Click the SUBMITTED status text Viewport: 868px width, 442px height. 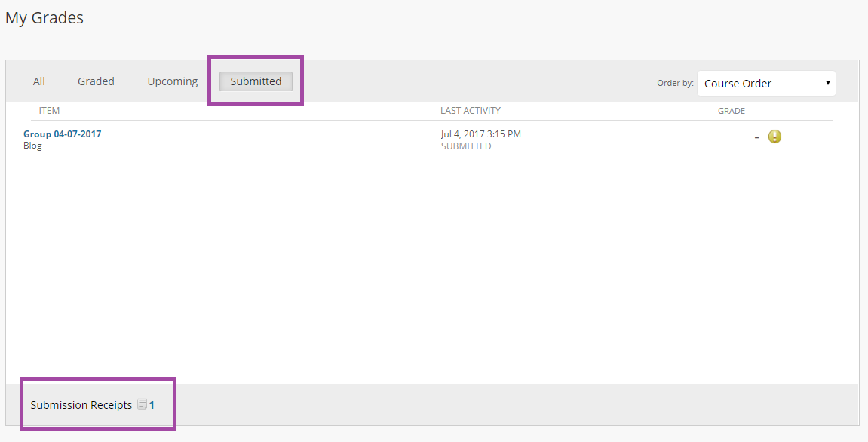click(466, 146)
